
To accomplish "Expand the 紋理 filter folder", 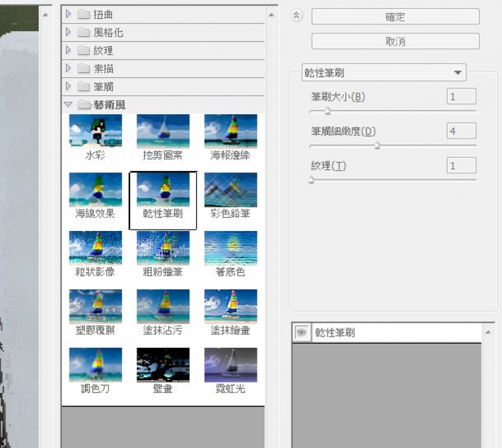I will tap(68, 50).
